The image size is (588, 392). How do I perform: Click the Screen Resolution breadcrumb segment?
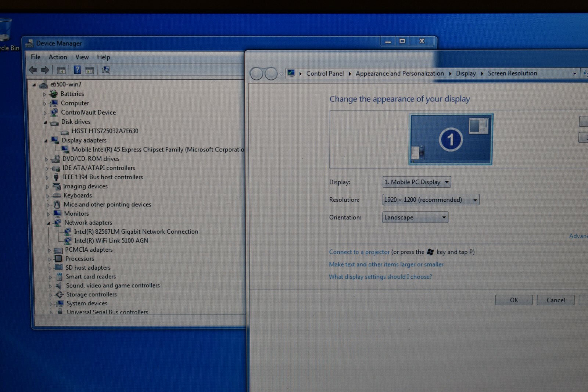pyautogui.click(x=512, y=73)
